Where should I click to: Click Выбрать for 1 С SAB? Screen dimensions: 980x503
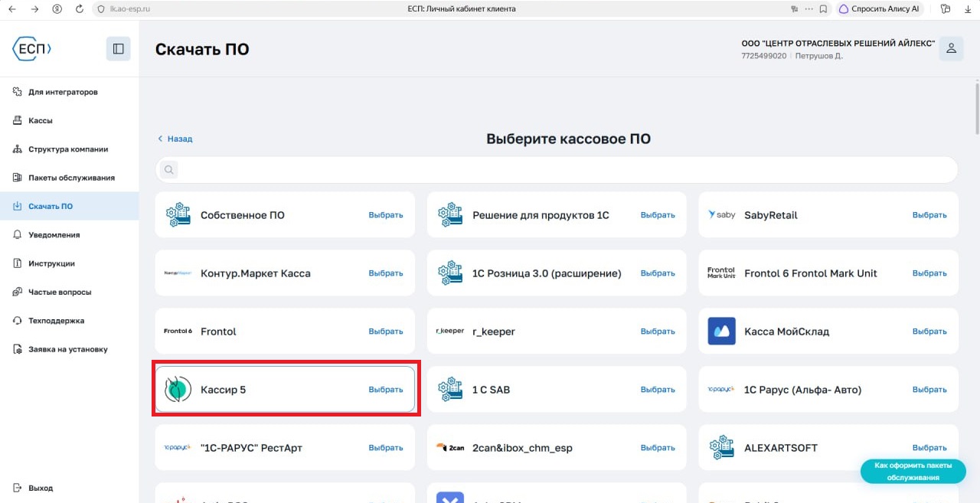[658, 390]
